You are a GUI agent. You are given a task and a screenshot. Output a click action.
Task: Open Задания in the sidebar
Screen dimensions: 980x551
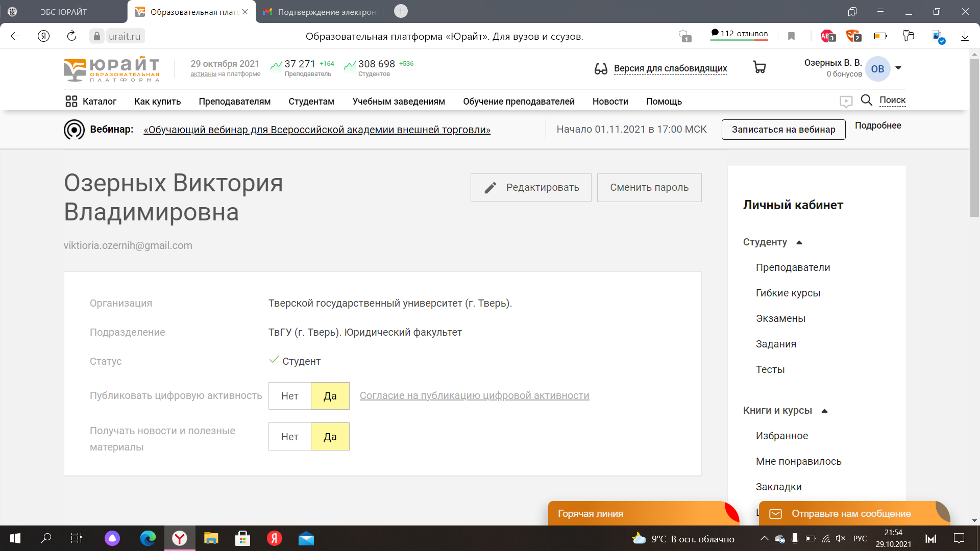[776, 344]
